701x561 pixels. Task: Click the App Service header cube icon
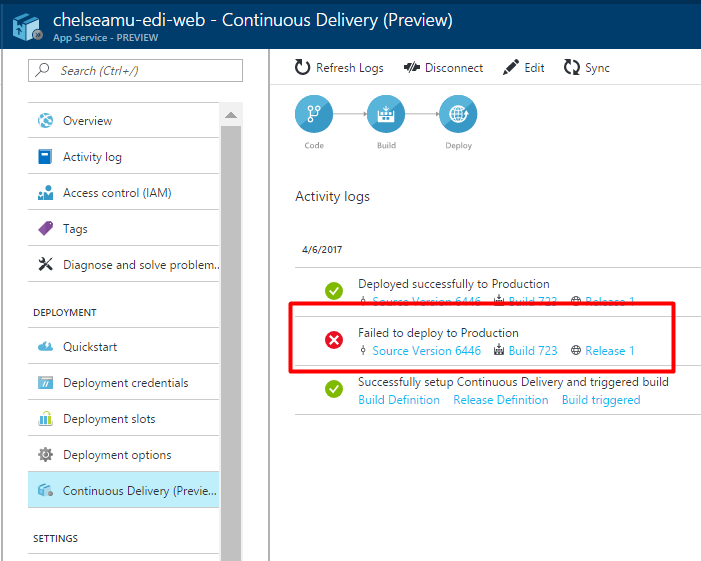(x=28, y=27)
